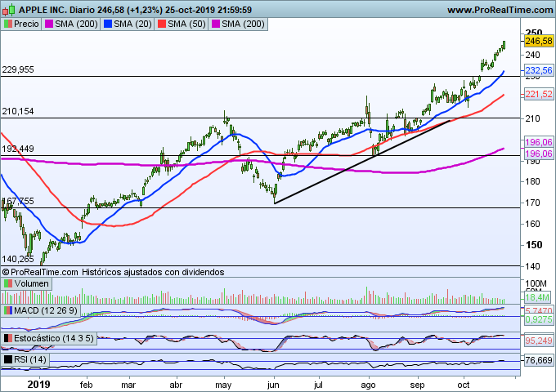
Task: Select the SMA (20) blue legend entry
Action: (128, 24)
